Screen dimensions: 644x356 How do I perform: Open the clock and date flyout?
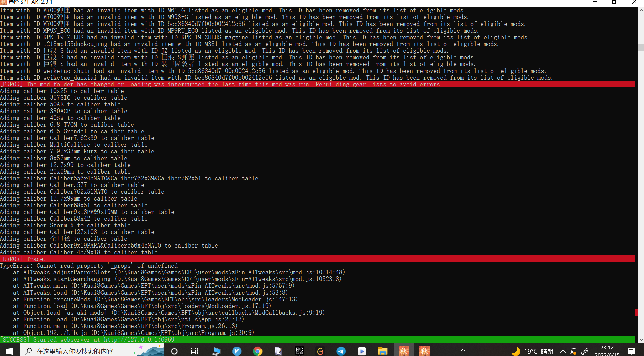click(607, 350)
